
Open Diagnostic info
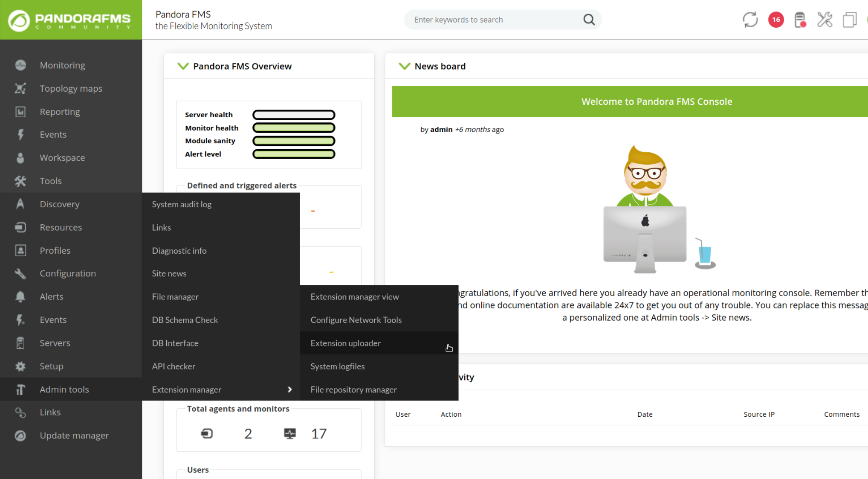point(179,251)
